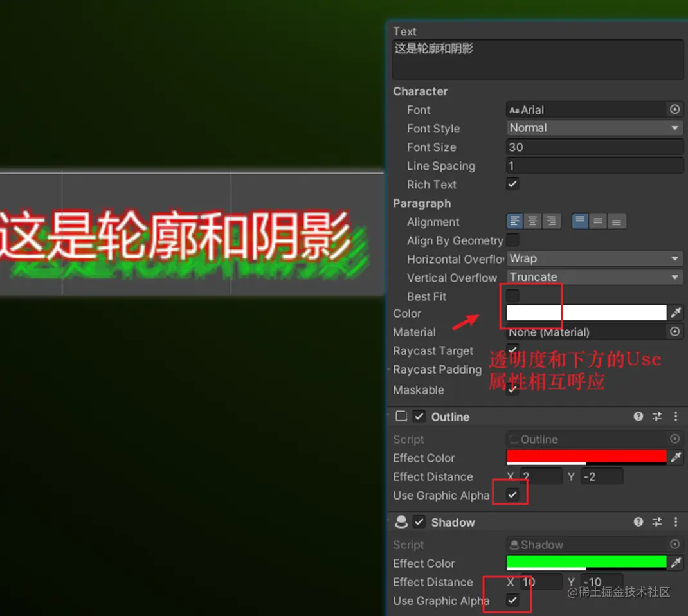The image size is (688, 616).
Task: Enable the Best Fit checkbox
Action: (x=512, y=296)
